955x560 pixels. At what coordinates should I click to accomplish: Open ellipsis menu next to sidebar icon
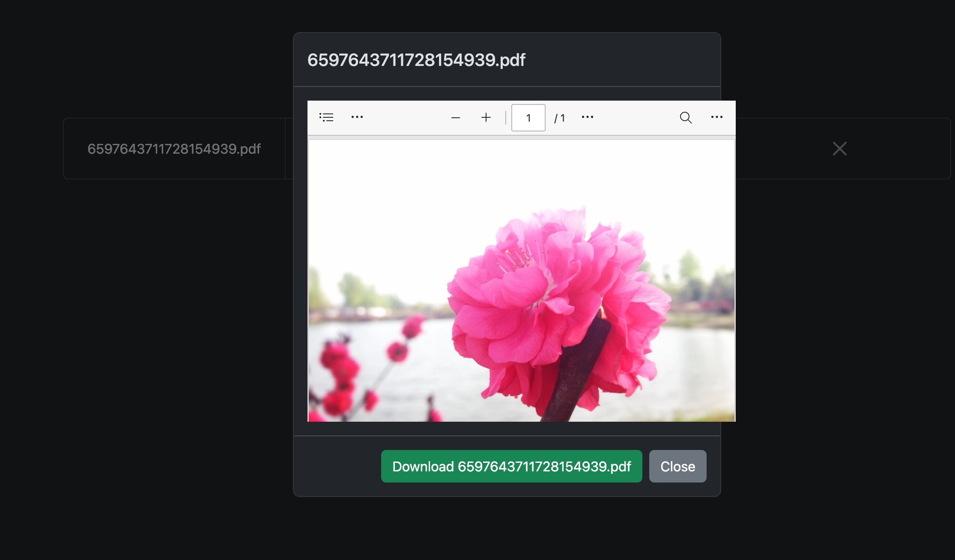tap(357, 117)
